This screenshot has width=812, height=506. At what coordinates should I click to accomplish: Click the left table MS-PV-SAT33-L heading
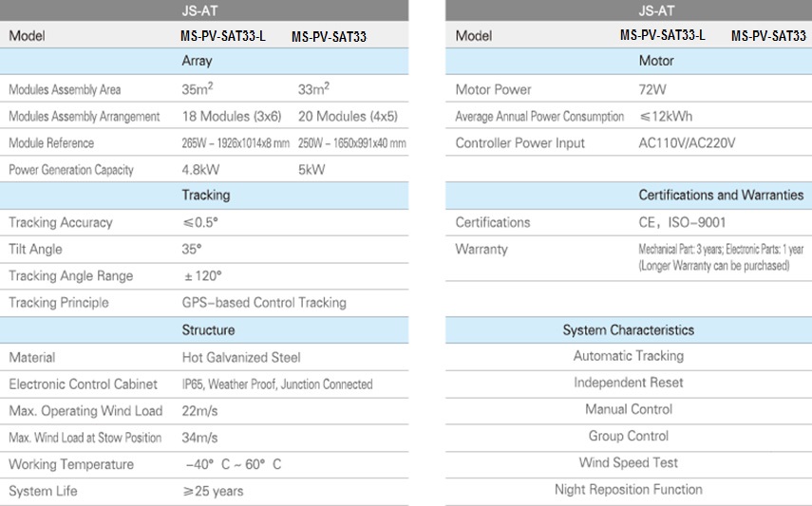coord(223,36)
